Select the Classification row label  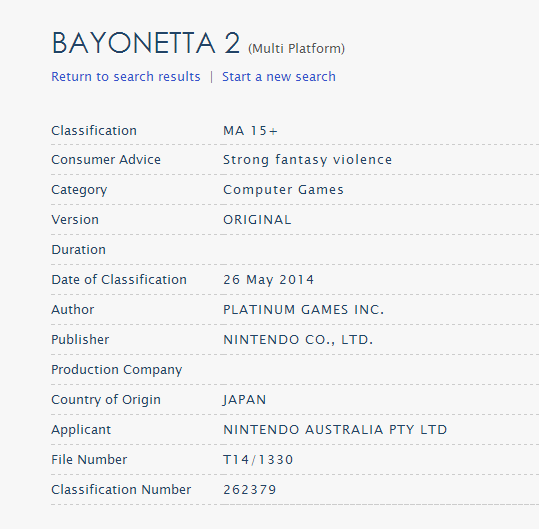(x=94, y=131)
